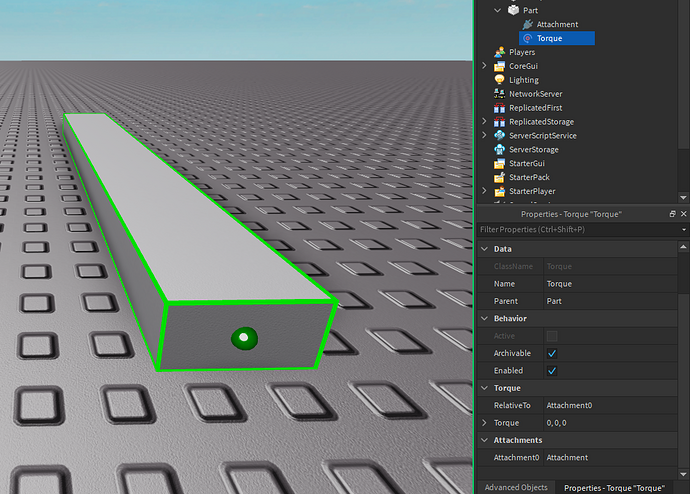Click the ClassName property label
690x494 pixels.
pos(513,267)
